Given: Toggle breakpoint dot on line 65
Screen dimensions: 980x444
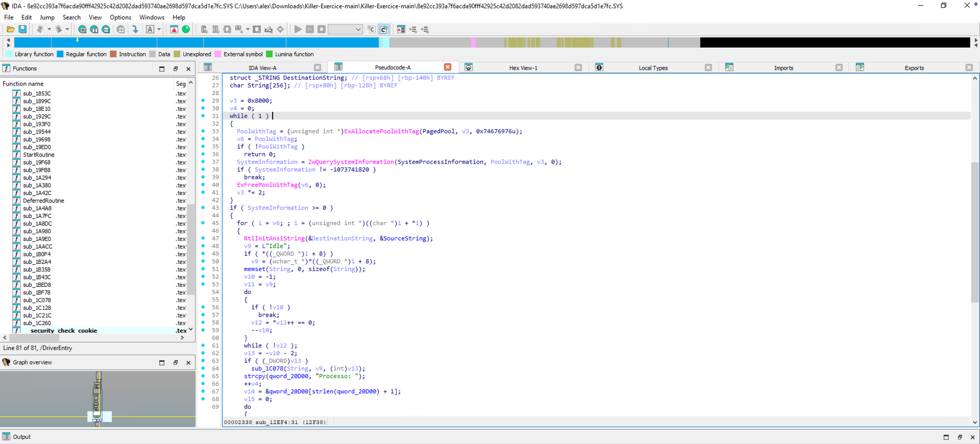Looking at the screenshot, I should 203,376.
